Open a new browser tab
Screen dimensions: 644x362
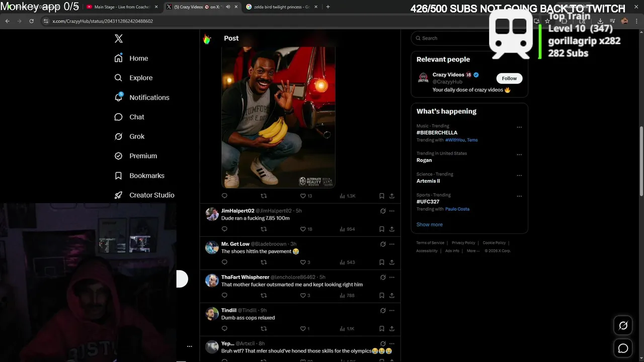tap(328, 7)
